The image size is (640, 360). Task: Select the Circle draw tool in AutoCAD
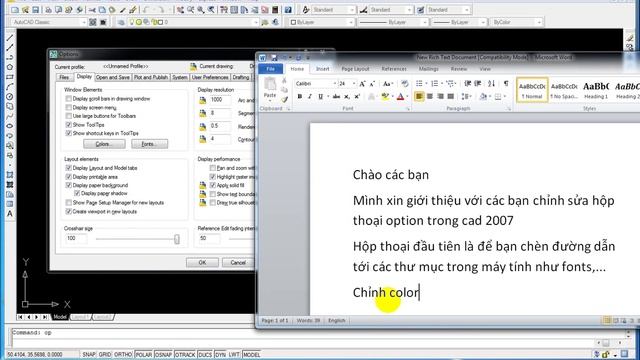(x=10, y=97)
